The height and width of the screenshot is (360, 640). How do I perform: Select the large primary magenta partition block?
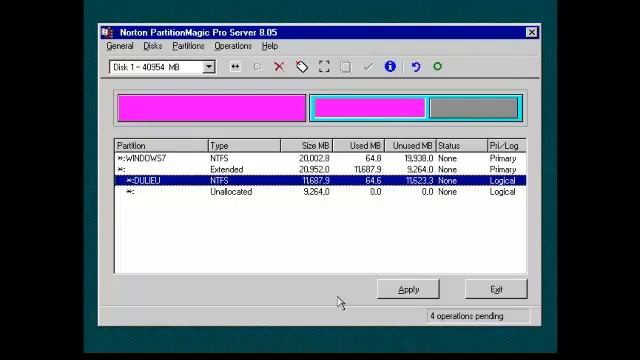click(x=212, y=108)
